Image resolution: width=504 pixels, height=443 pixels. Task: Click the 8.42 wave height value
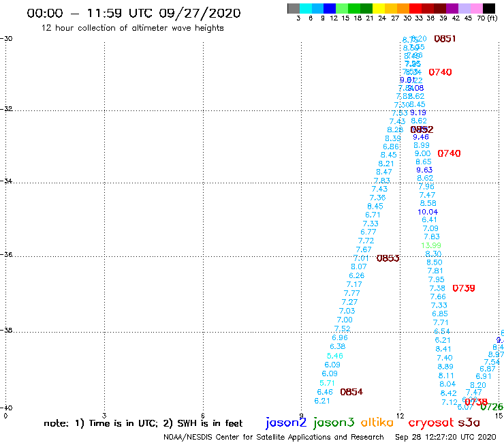tap(448, 393)
